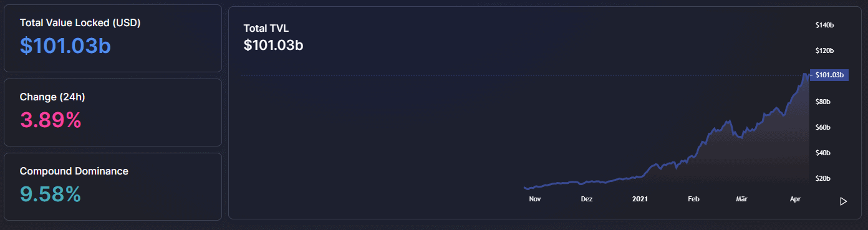
Task: Select the Nov marker on the time axis
Action: pos(534,199)
